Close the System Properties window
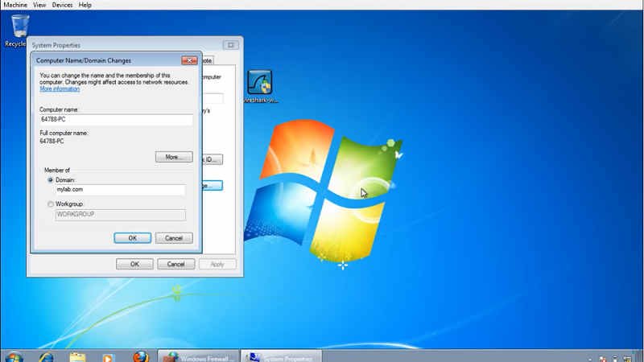The width and height of the screenshot is (644, 362). (x=231, y=45)
